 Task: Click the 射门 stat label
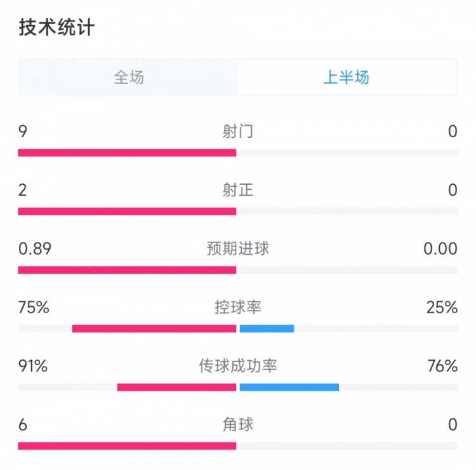[x=238, y=131]
